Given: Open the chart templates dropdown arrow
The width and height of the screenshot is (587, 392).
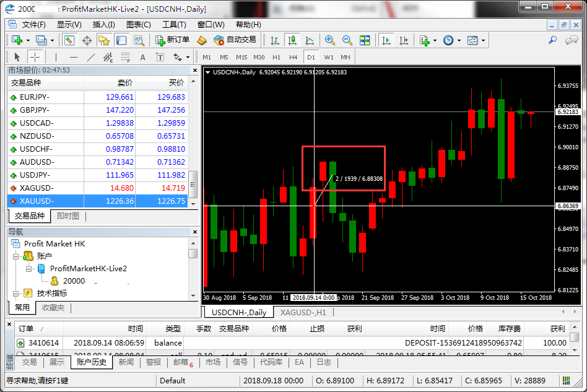Looking at the screenshot, I should coord(483,40).
